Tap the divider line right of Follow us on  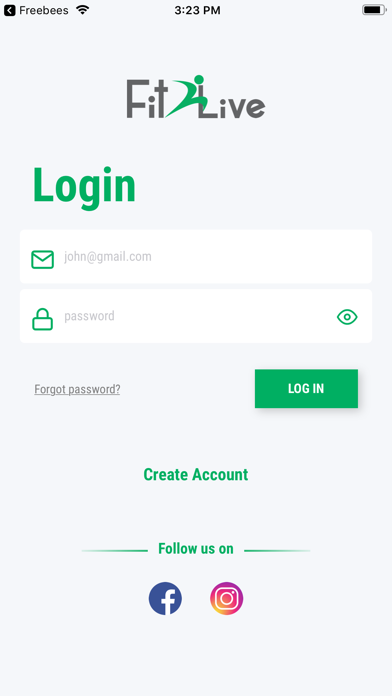click(277, 551)
